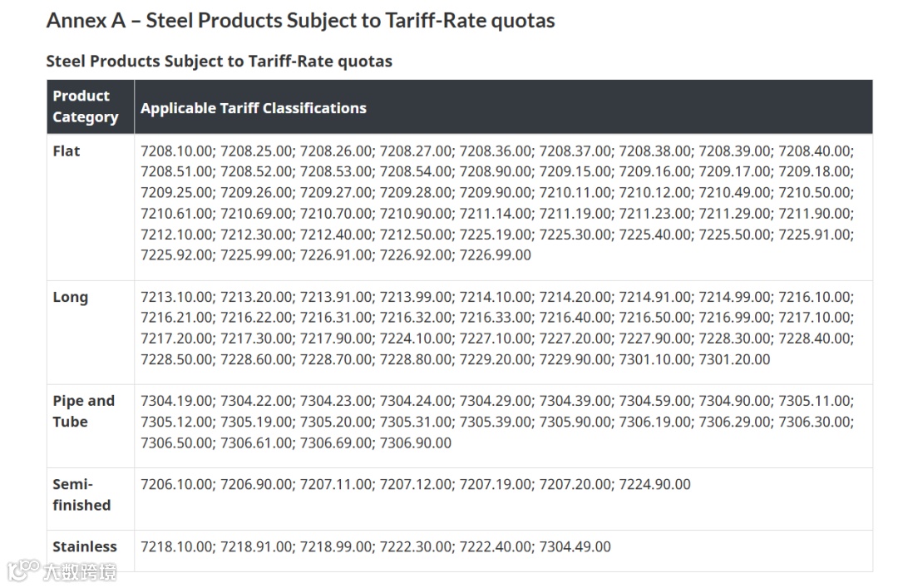
Task: Click the Flat product category row label
Action: coord(67,151)
